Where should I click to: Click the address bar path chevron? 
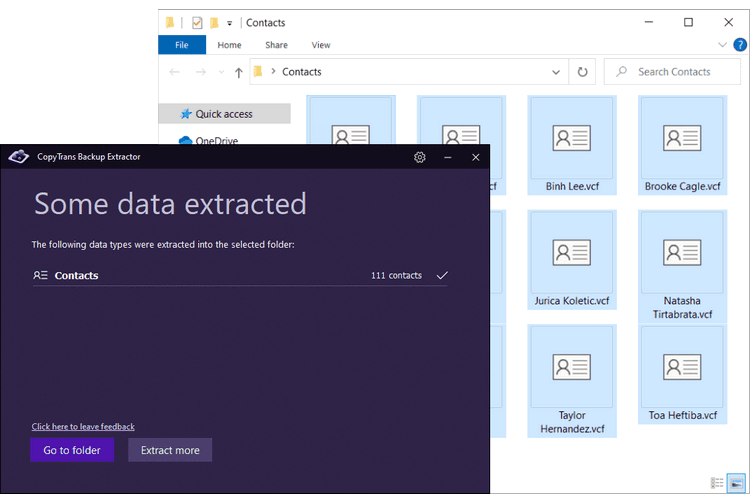(x=273, y=71)
